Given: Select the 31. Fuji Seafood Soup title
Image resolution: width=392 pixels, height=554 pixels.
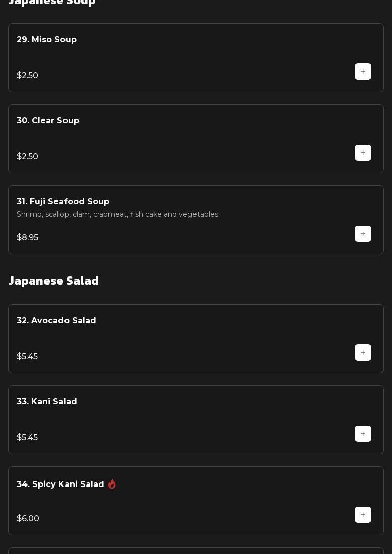Looking at the screenshot, I should pyautogui.click(x=63, y=201).
